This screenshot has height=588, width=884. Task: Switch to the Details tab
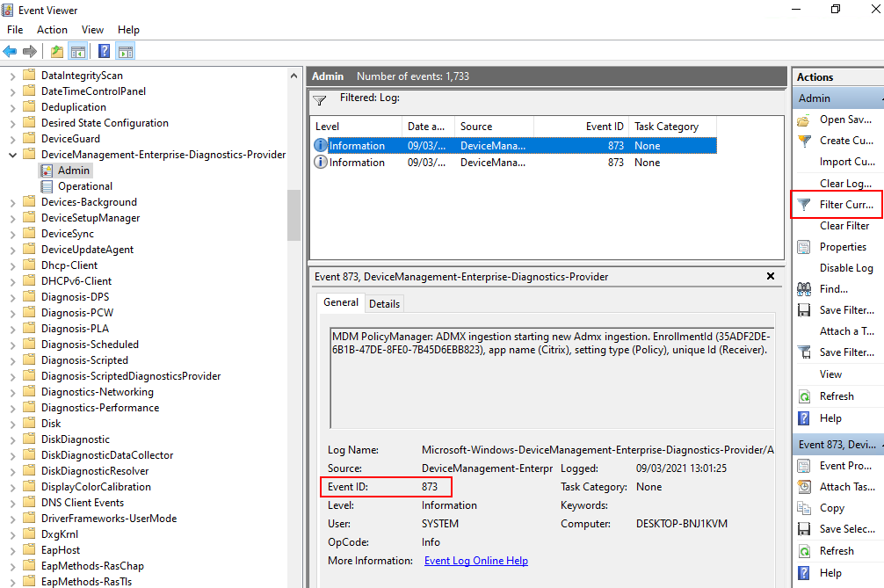point(384,304)
